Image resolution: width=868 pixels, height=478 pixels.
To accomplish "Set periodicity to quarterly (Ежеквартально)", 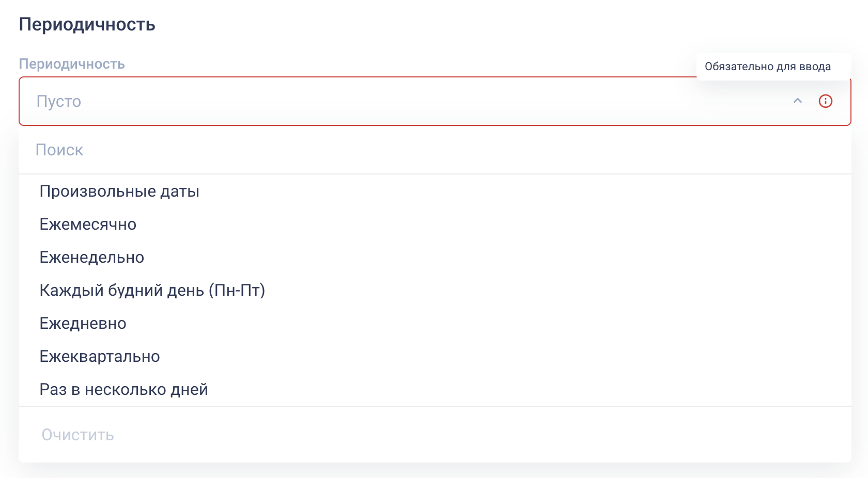I will pyautogui.click(x=100, y=357).
